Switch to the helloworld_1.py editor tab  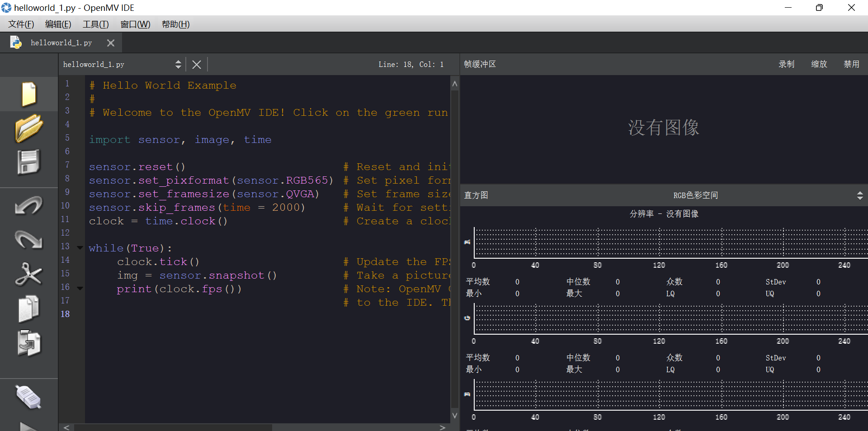[x=61, y=43]
